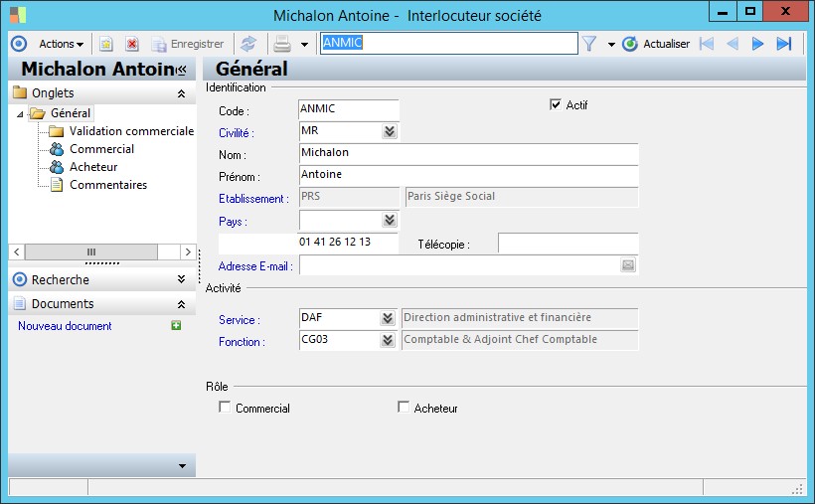Click the refresh arrows toolbar icon
This screenshot has height=504, width=815.
[248, 44]
